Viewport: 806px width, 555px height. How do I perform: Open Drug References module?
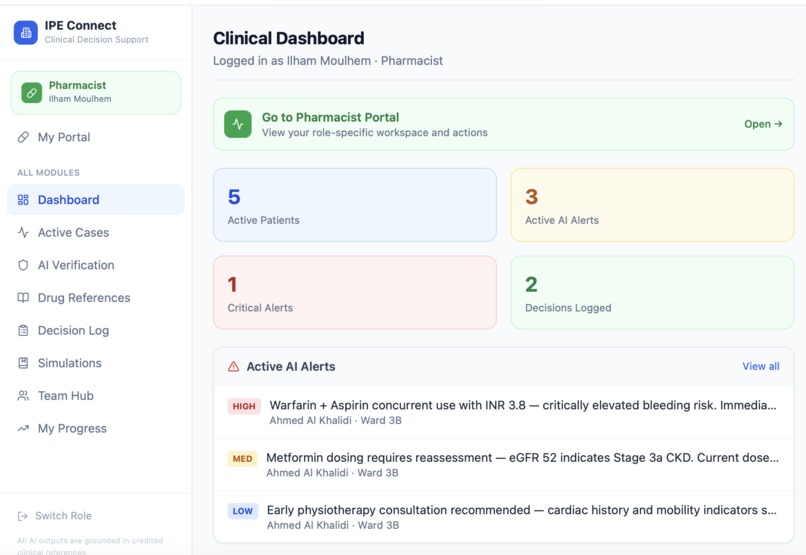point(96,298)
